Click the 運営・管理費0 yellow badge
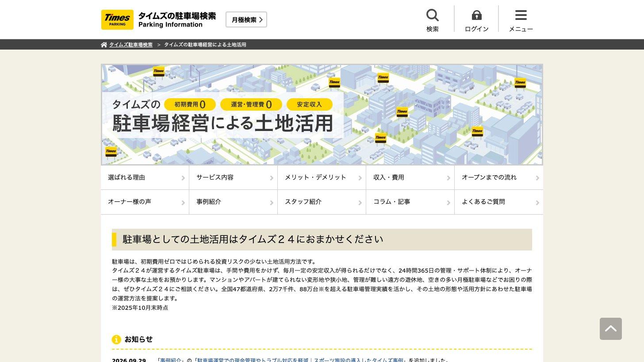Viewport: 644px width, 362px height. pyautogui.click(x=251, y=104)
